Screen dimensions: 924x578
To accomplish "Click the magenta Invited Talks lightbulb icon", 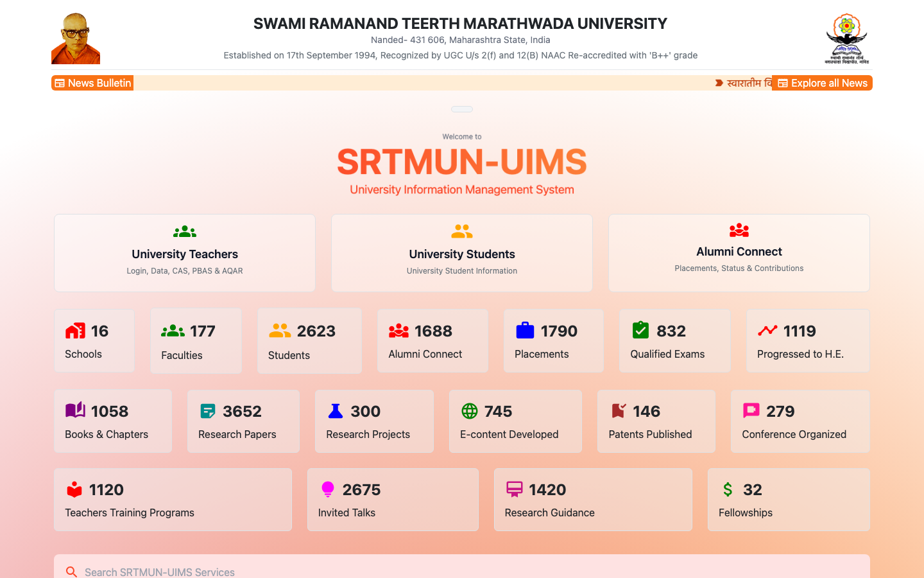I will (x=328, y=489).
